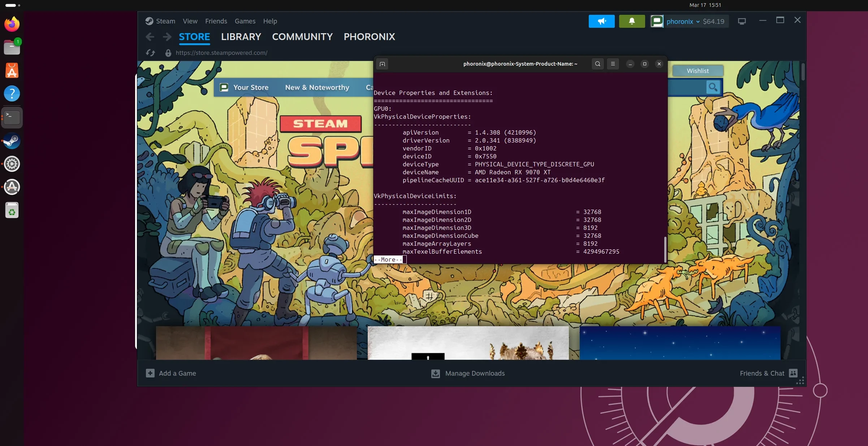This screenshot has width=868, height=446.
Task: Click the store URL address field
Action: [x=221, y=53]
